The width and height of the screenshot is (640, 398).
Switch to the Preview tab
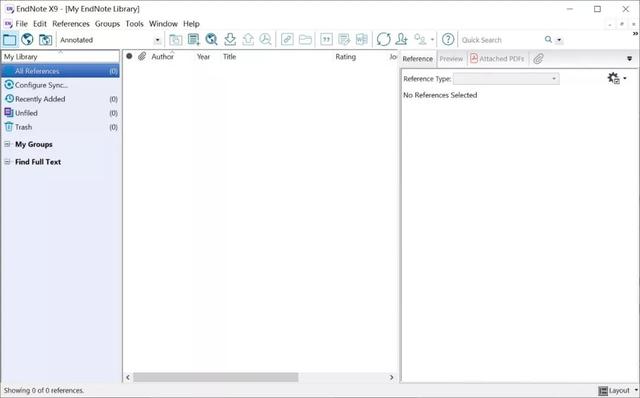pyautogui.click(x=451, y=59)
